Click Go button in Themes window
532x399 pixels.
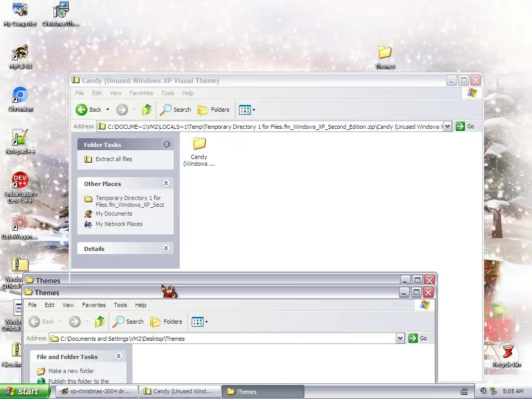(x=418, y=338)
